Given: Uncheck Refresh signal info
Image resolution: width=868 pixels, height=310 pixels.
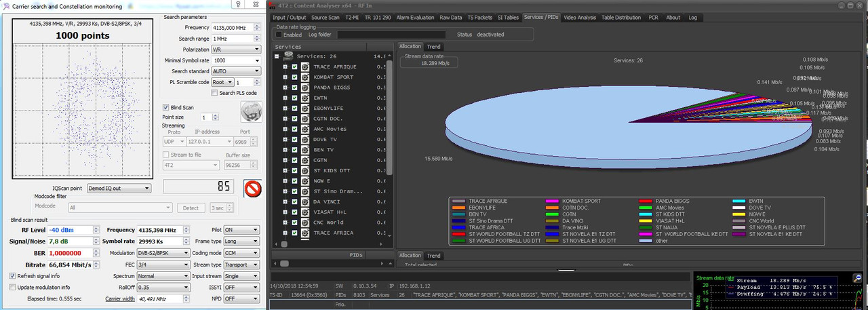Looking at the screenshot, I should click(13, 276).
